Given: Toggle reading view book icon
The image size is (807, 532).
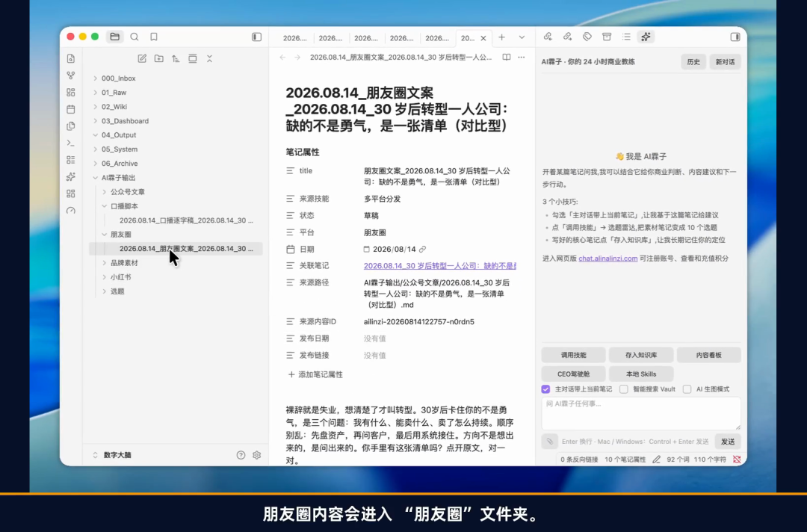Looking at the screenshot, I should click(x=507, y=57).
